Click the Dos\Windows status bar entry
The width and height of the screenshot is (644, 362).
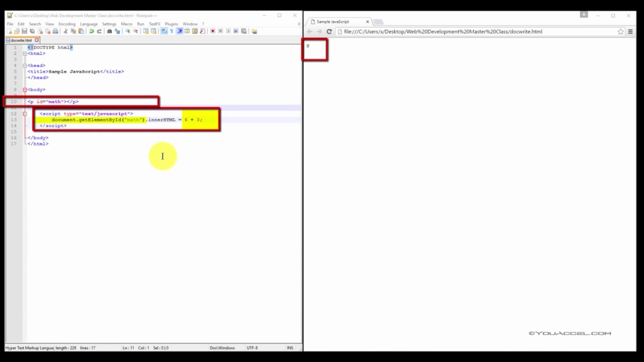pyautogui.click(x=222, y=348)
